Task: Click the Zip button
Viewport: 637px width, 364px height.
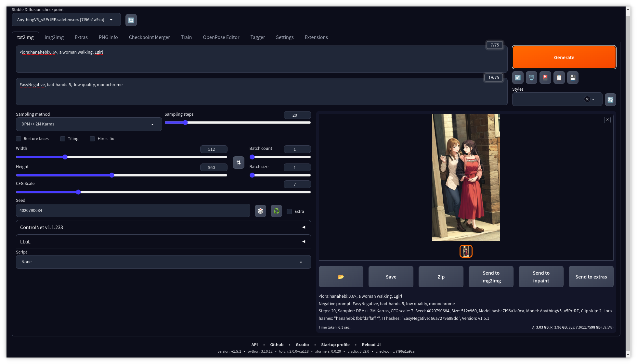Action: tap(441, 277)
